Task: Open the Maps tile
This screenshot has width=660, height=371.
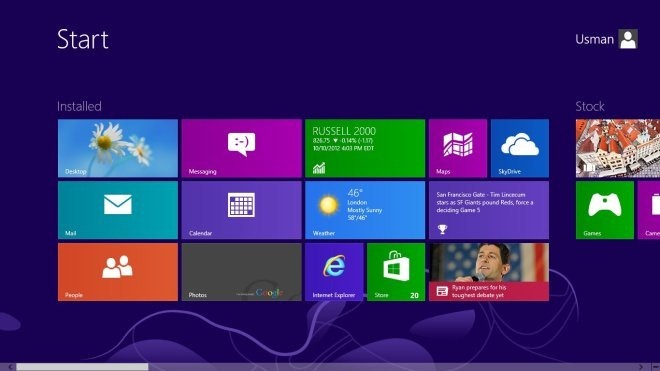Action: (x=458, y=148)
